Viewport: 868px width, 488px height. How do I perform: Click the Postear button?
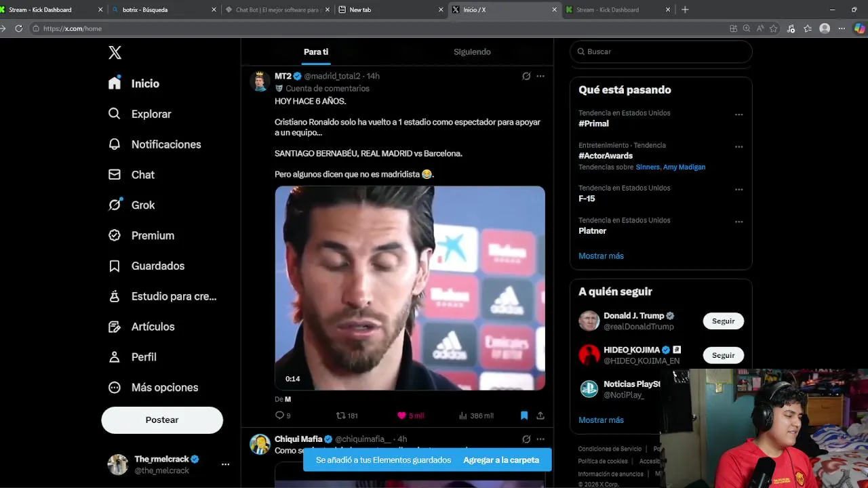point(162,420)
